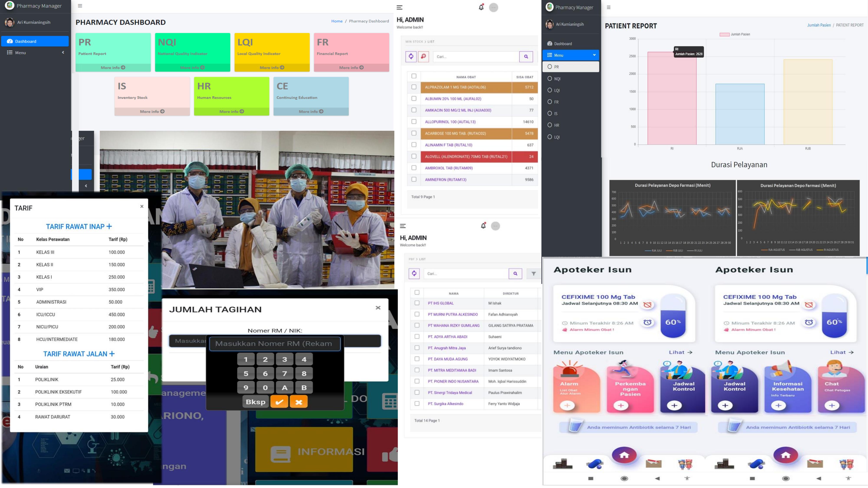Click alarm clock icon in left Apoteker Isun card

tap(647, 322)
